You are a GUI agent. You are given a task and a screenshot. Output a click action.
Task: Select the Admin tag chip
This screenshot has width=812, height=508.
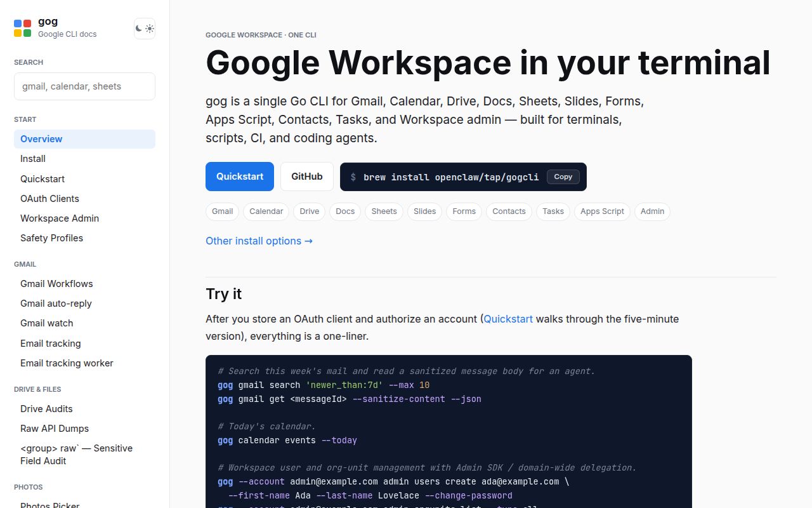coord(652,211)
